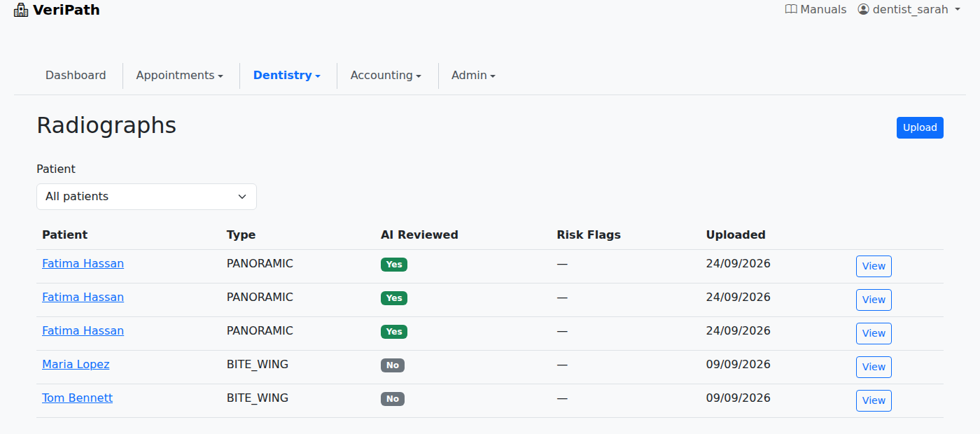The width and height of the screenshot is (980, 434).
Task: Open Maria Lopez's patient link
Action: tap(76, 365)
